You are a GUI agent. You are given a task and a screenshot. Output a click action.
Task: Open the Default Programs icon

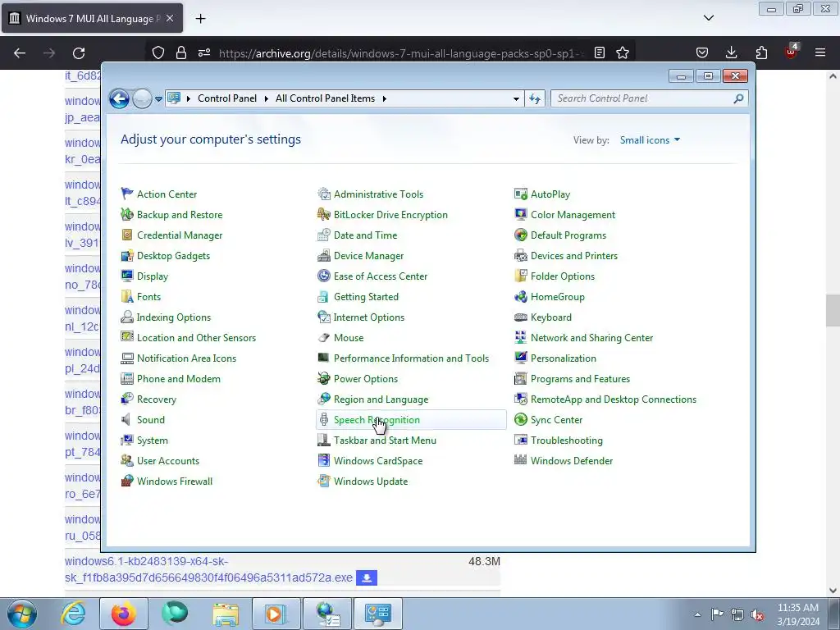coord(521,235)
